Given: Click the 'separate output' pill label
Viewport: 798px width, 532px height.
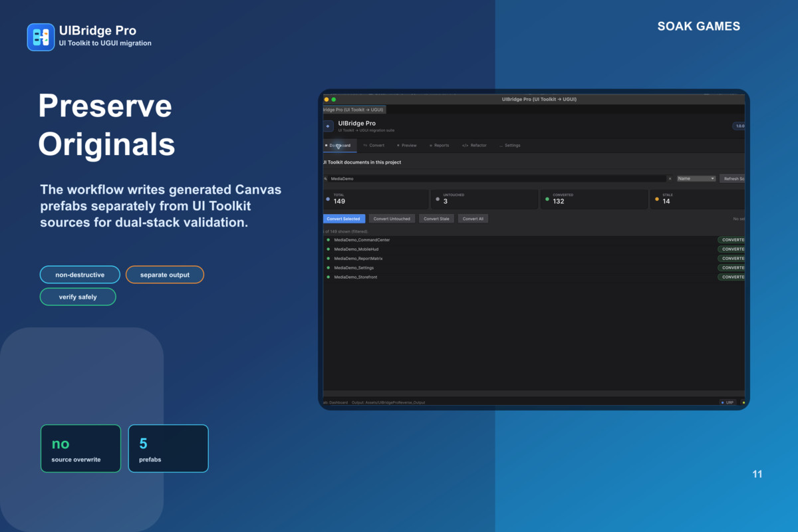Looking at the screenshot, I should pyautogui.click(x=165, y=275).
